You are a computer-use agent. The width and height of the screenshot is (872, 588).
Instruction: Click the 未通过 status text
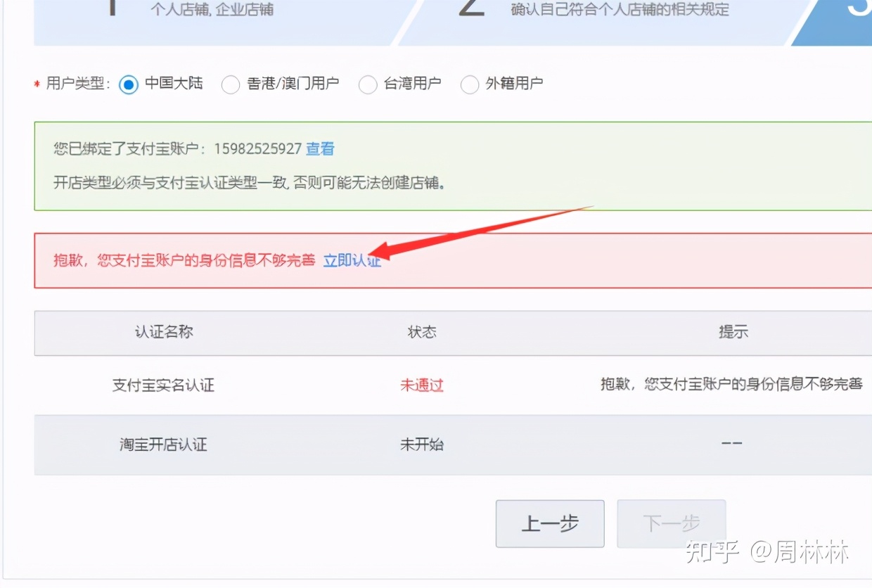point(421,385)
